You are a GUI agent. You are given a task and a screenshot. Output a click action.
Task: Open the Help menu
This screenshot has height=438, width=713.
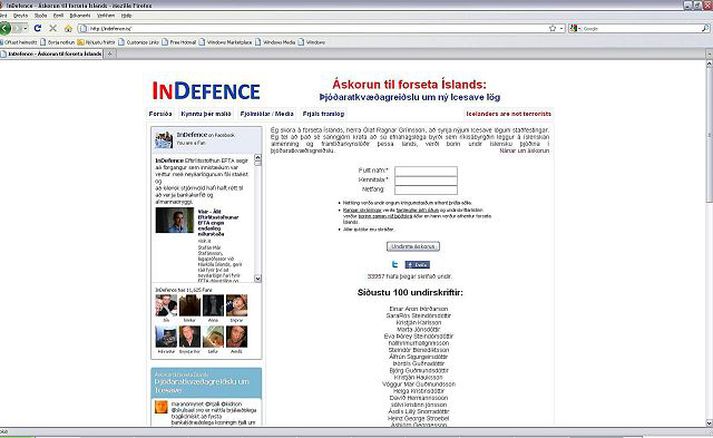[x=126, y=15]
